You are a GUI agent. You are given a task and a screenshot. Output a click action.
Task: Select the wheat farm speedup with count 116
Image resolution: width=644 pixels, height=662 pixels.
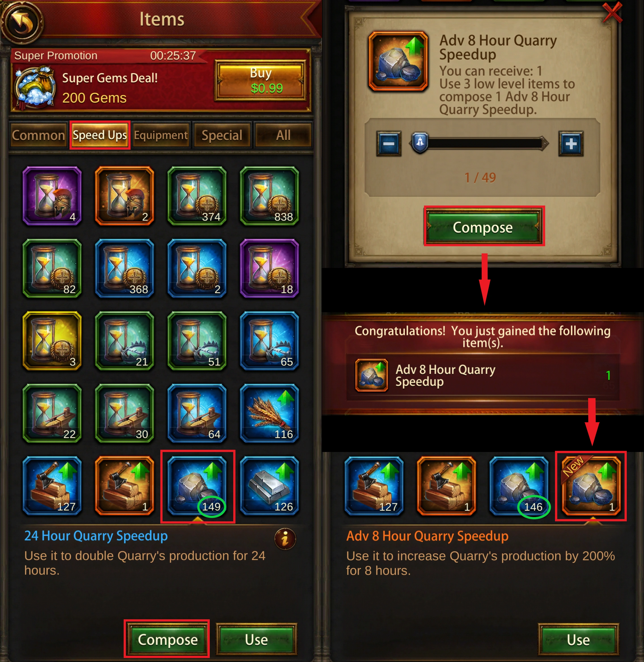coord(269,413)
